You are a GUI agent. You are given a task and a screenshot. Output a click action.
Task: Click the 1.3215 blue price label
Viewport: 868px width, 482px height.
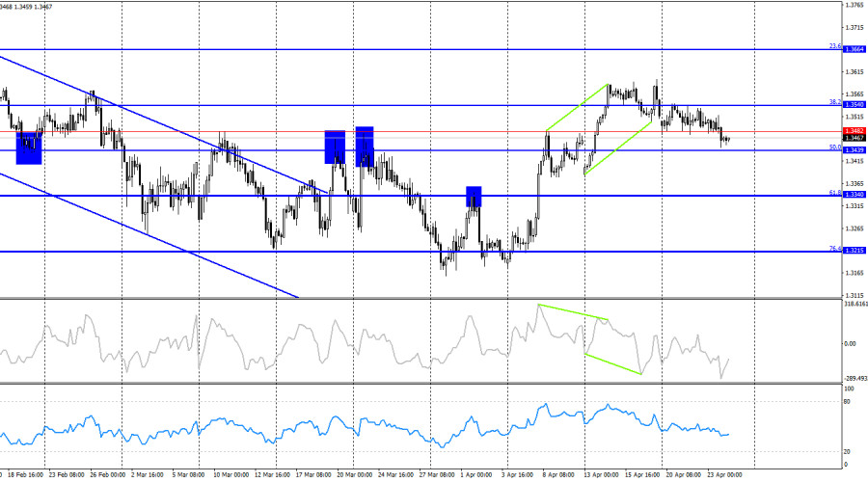coord(854,251)
